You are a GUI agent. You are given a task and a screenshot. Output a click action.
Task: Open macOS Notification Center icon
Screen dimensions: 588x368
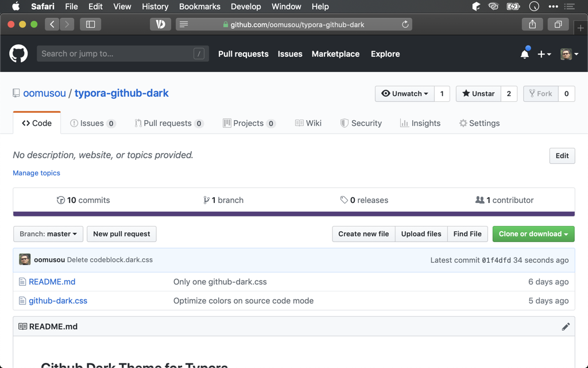click(569, 6)
